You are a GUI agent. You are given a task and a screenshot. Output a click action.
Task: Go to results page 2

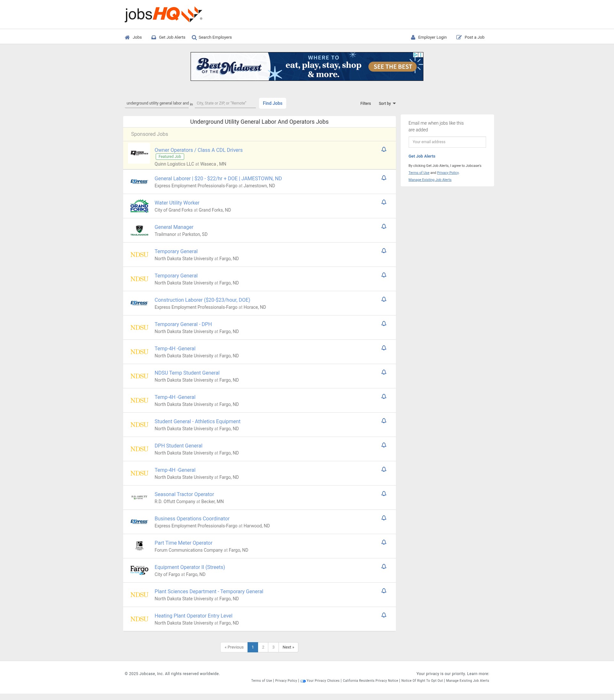[x=263, y=647]
